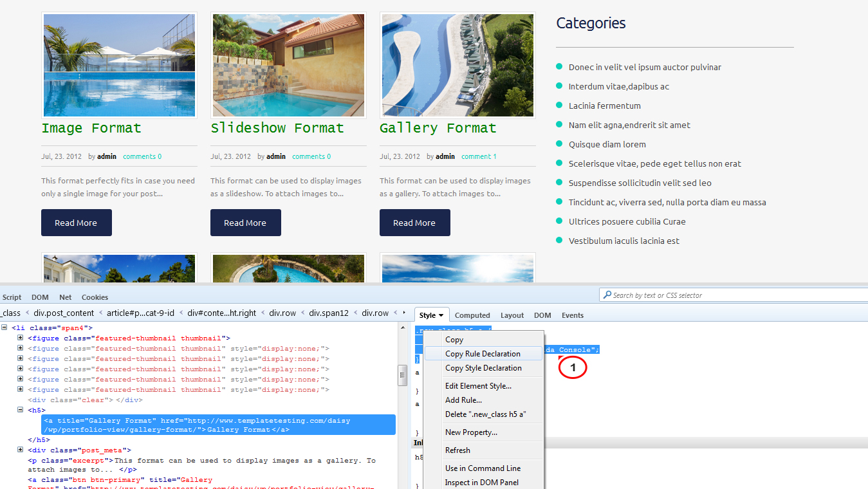The width and height of the screenshot is (868, 489).
Task: Click Read More under Slideshow Format
Action: click(x=246, y=223)
